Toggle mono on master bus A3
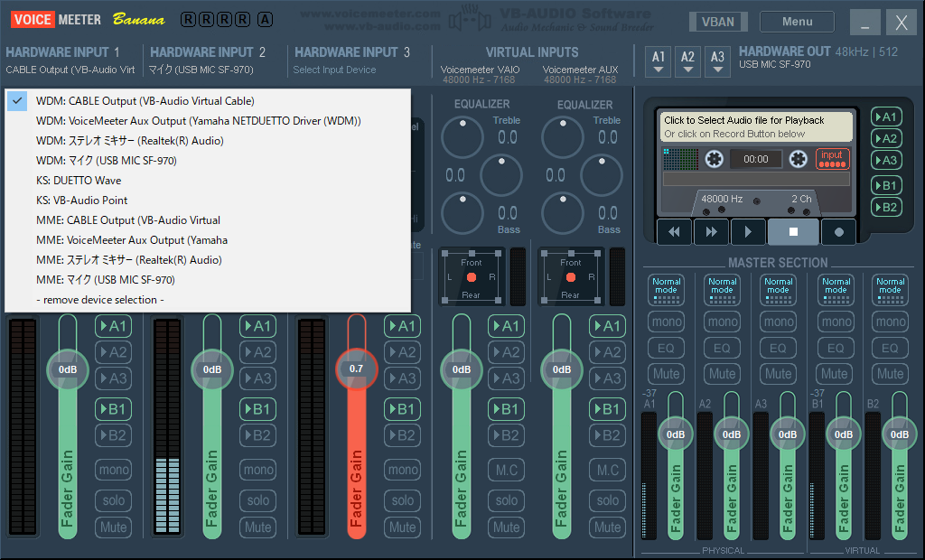Image resolution: width=925 pixels, height=560 pixels. [779, 322]
